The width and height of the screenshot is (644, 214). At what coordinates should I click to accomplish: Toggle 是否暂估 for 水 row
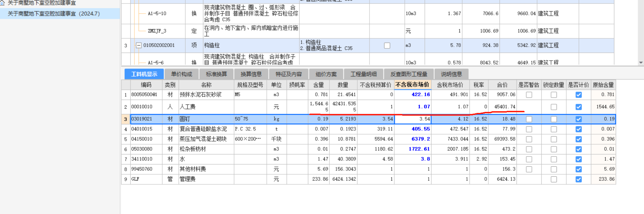[529, 159]
